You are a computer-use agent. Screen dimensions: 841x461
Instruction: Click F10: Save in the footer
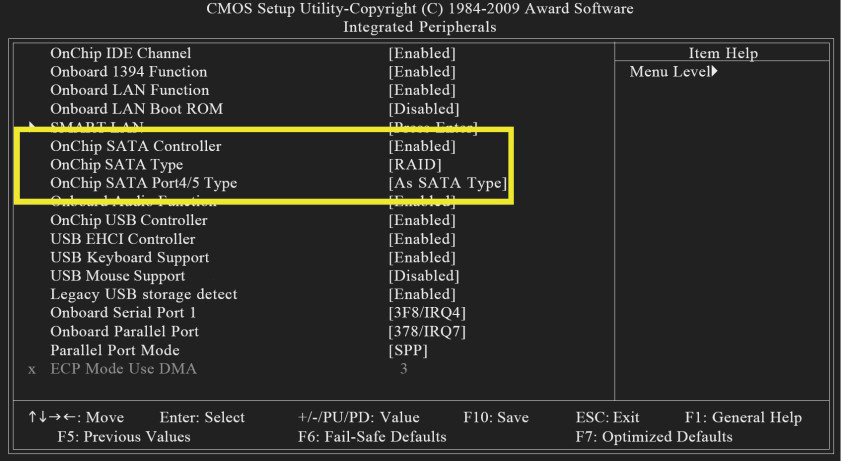coord(496,416)
